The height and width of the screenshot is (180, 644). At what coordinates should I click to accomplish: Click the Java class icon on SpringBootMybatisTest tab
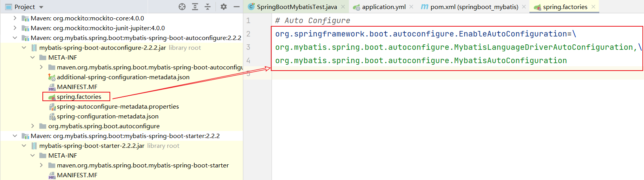tap(251, 7)
